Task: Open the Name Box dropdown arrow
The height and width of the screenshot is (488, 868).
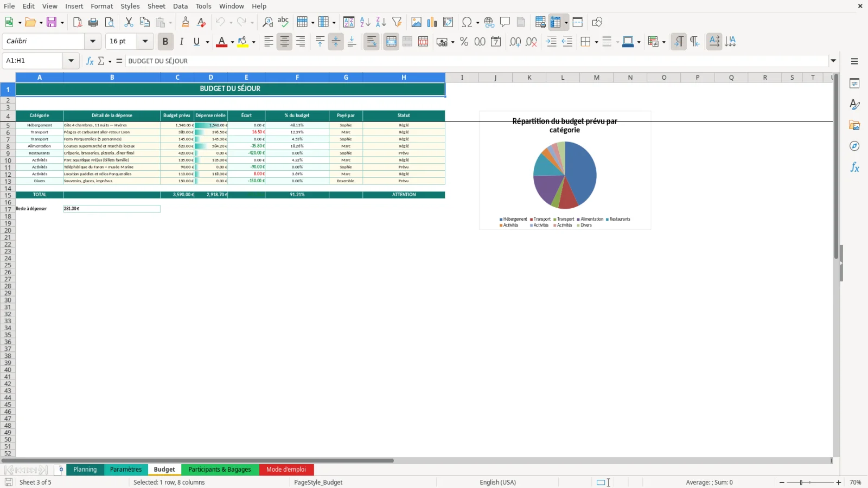Action: [x=71, y=61]
